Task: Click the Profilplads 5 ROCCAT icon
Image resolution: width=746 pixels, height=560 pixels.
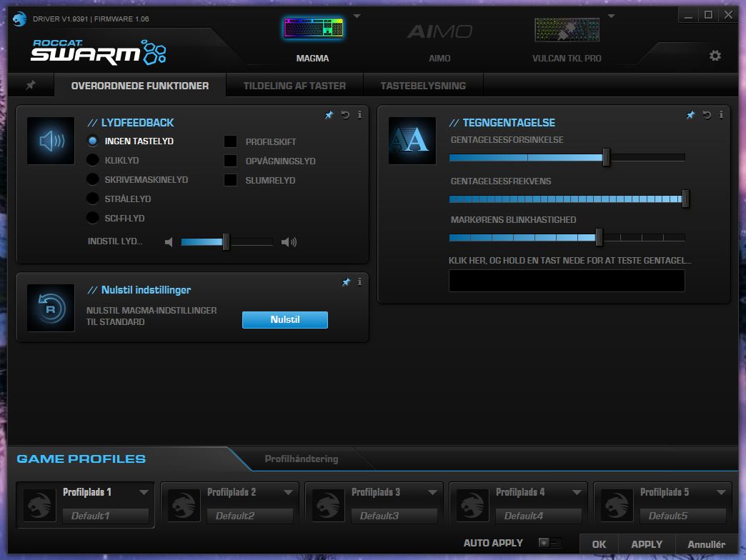Action: (x=617, y=505)
